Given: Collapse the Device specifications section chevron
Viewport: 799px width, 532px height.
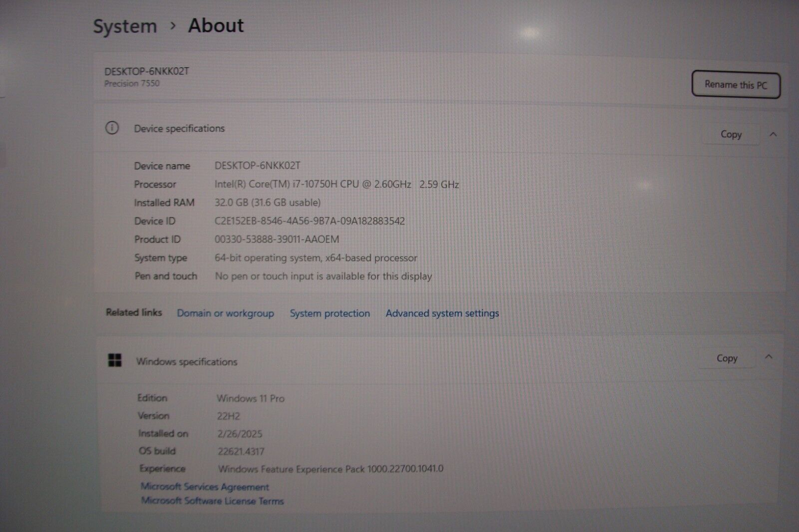Looking at the screenshot, I should coord(773,134).
